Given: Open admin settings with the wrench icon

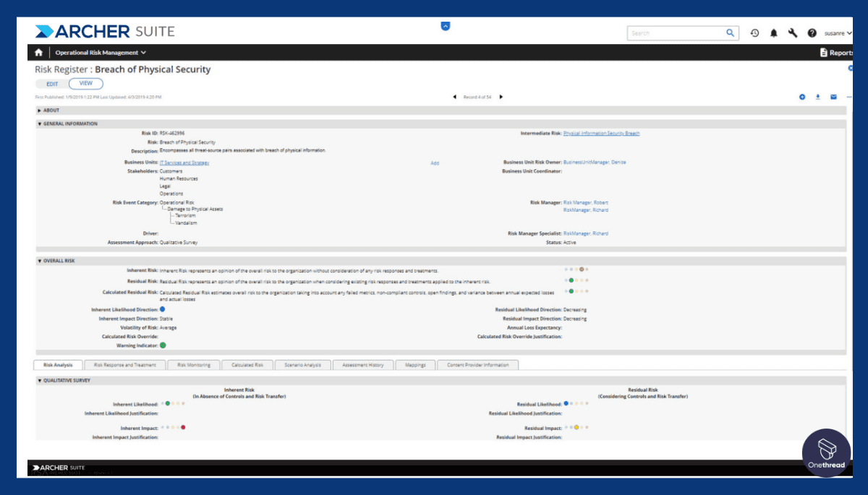Looking at the screenshot, I should [x=793, y=33].
